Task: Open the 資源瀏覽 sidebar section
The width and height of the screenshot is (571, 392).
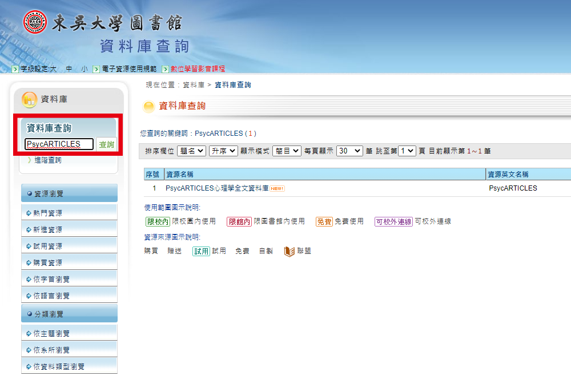Action: [x=69, y=193]
